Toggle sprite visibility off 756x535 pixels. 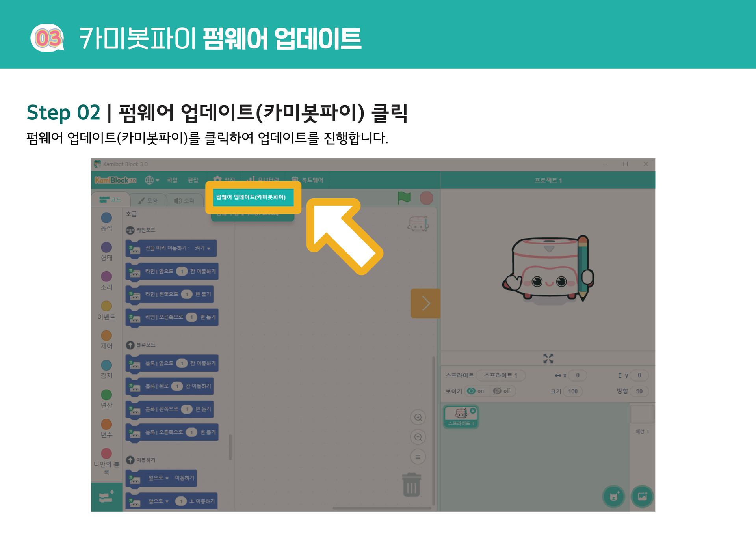502,391
